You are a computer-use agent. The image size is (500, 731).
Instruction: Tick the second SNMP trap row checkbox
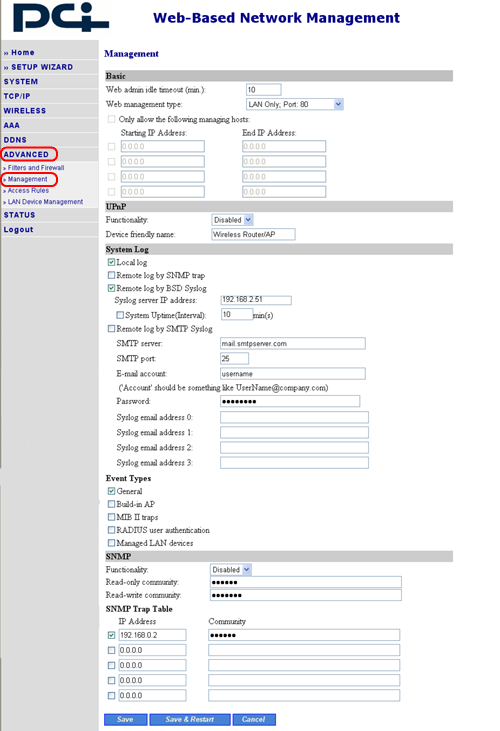coord(111,650)
